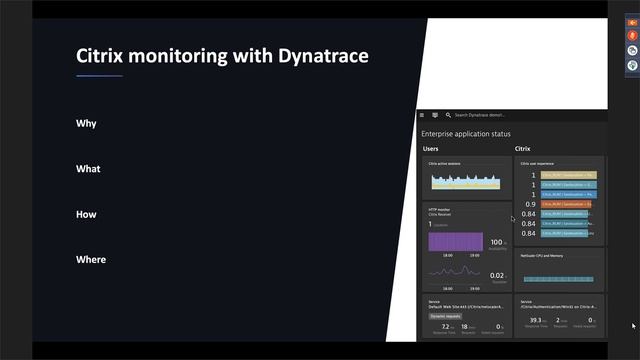
Task: Click the Search Dynatrace input field
Action: 480,115
